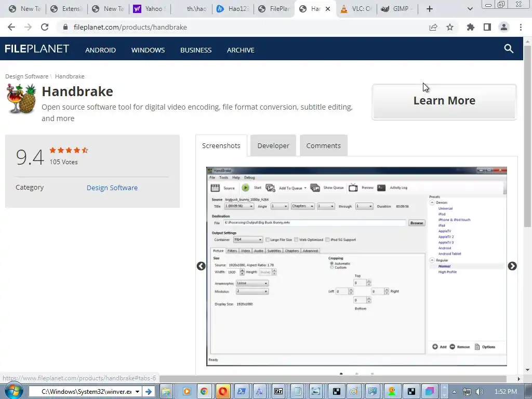This screenshot has width=532, height=399.
Task: Click the page vertical scrollbar
Action: point(527,136)
